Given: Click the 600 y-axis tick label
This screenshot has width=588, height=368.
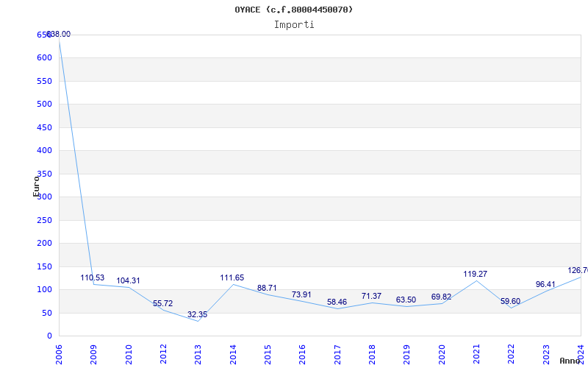Looking at the screenshot, I should point(44,58).
